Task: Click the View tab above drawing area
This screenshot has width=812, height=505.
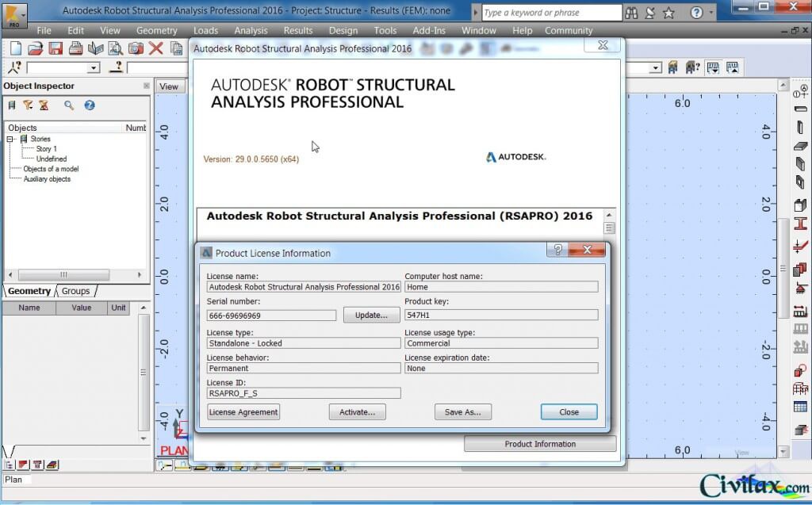Action: pos(169,86)
